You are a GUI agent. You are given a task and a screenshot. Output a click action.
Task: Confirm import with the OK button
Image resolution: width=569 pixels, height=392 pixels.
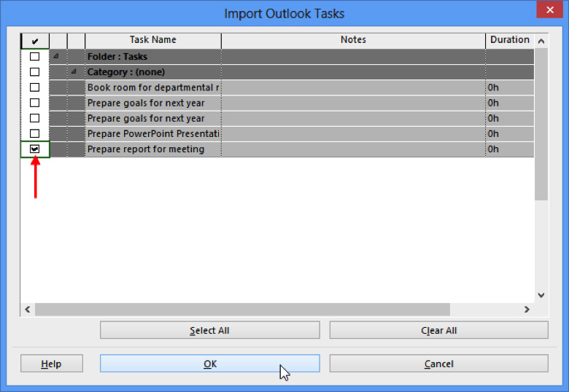coord(210,364)
